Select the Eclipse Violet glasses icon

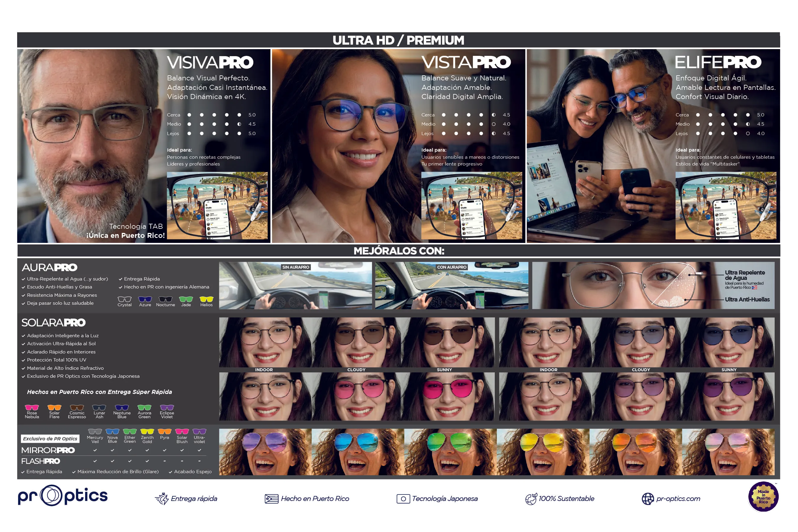tap(167, 408)
